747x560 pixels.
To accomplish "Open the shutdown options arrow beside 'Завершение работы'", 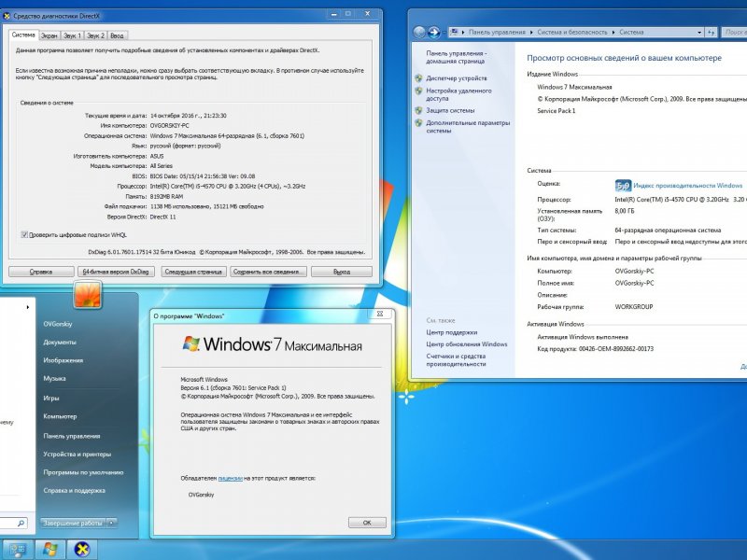I will (111, 523).
